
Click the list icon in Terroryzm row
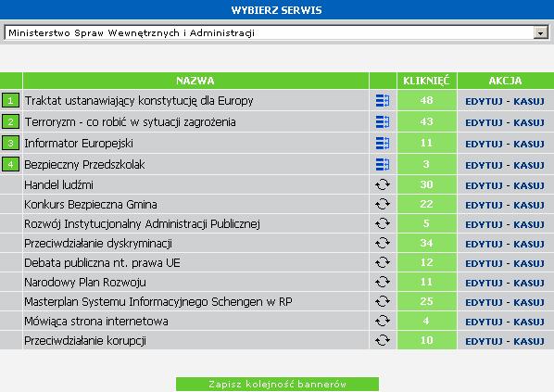point(383,122)
